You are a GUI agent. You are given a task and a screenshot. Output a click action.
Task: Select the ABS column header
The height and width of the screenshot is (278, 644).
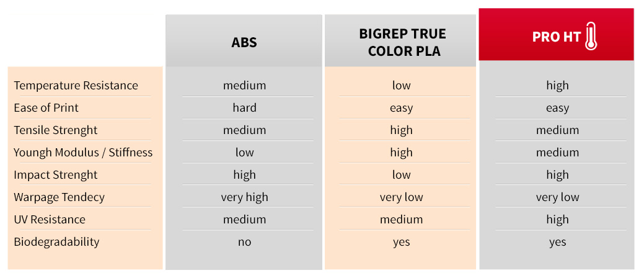244,42
